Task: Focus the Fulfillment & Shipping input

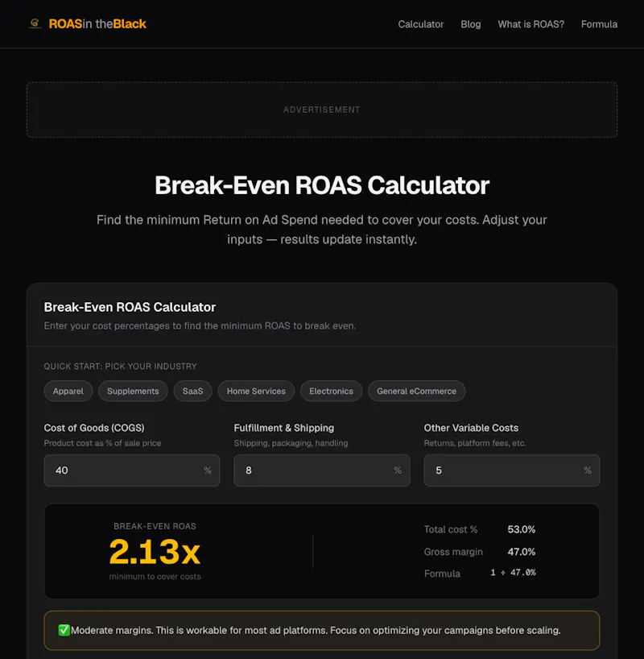Action: point(322,470)
